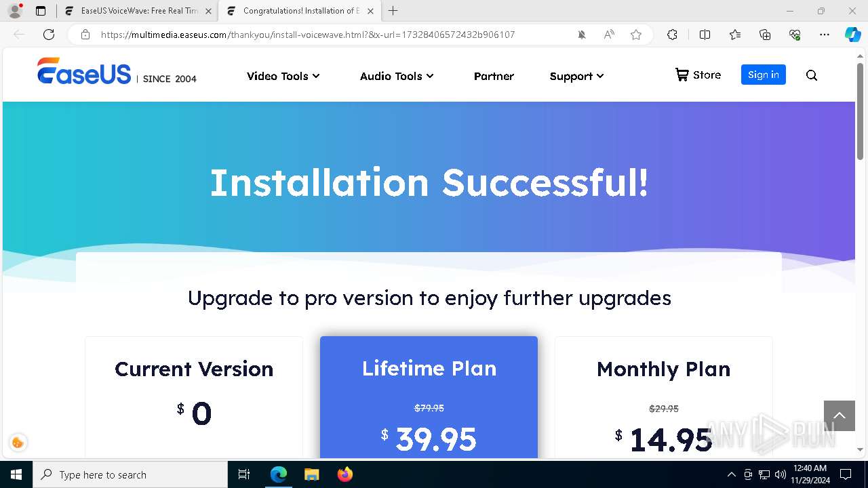Toggle notifications blocked bell icon
868x488 pixels.
tap(582, 35)
